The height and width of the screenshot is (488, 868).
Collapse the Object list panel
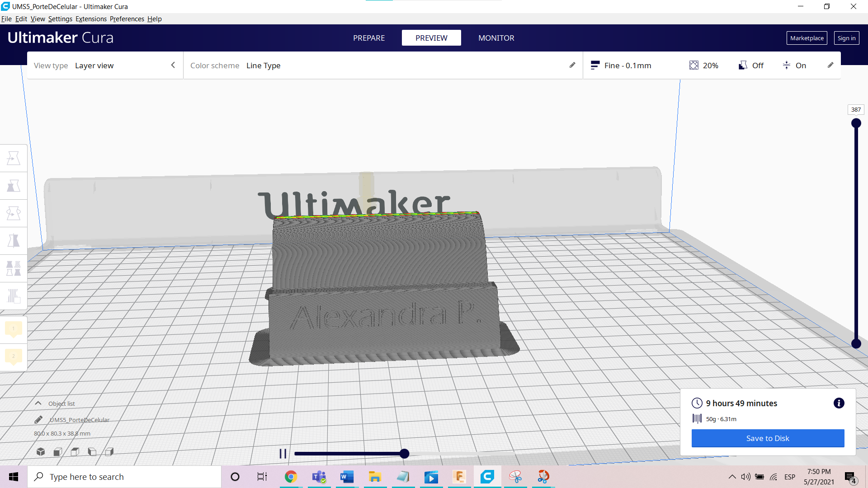click(38, 404)
